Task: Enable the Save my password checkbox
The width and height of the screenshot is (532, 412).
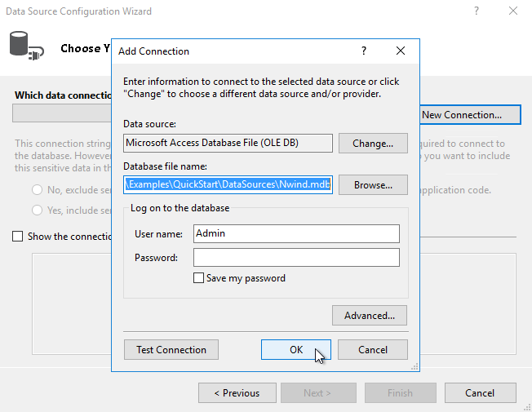Action: coord(198,278)
